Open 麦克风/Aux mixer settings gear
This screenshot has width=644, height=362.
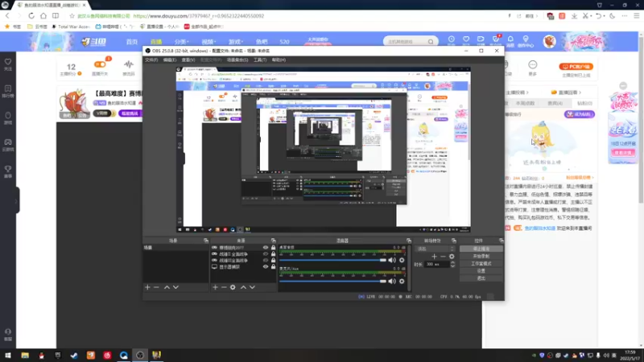pos(402,281)
